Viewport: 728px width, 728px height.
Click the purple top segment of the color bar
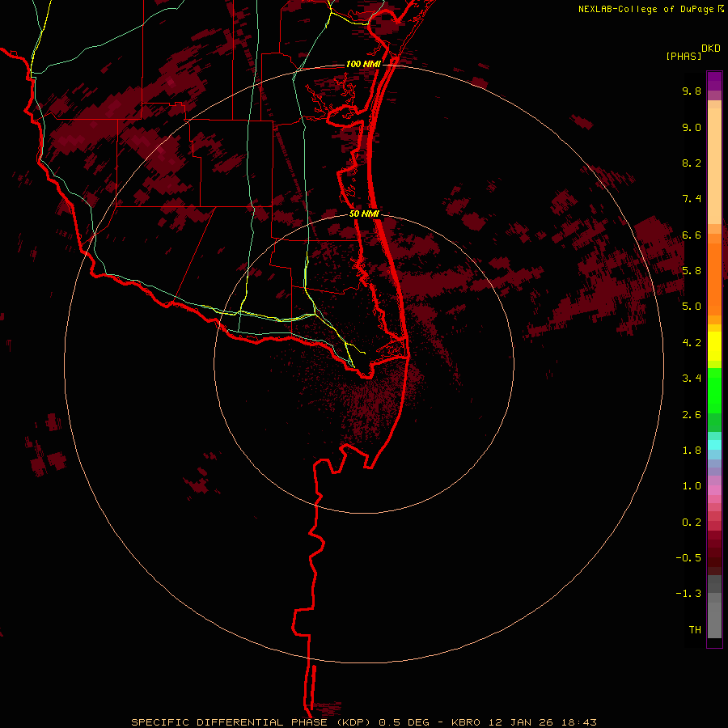coord(714,81)
